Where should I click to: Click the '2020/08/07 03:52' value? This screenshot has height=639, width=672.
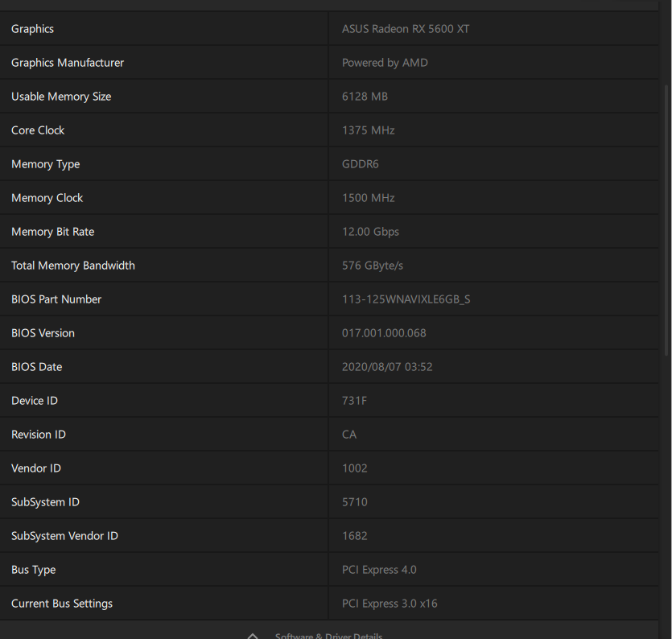387,367
